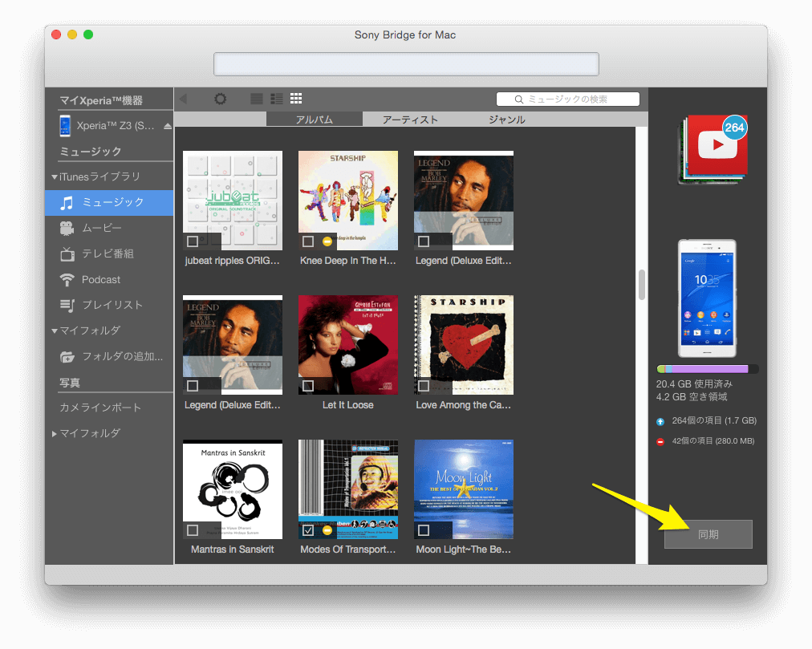Click the magnifier icon in music search
Image resolution: width=812 pixels, height=649 pixels.
518,99
